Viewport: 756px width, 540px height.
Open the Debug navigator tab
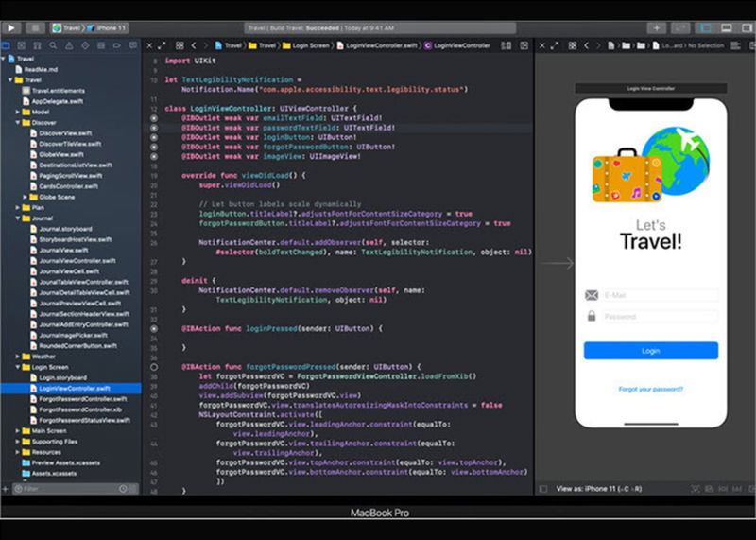click(x=101, y=45)
